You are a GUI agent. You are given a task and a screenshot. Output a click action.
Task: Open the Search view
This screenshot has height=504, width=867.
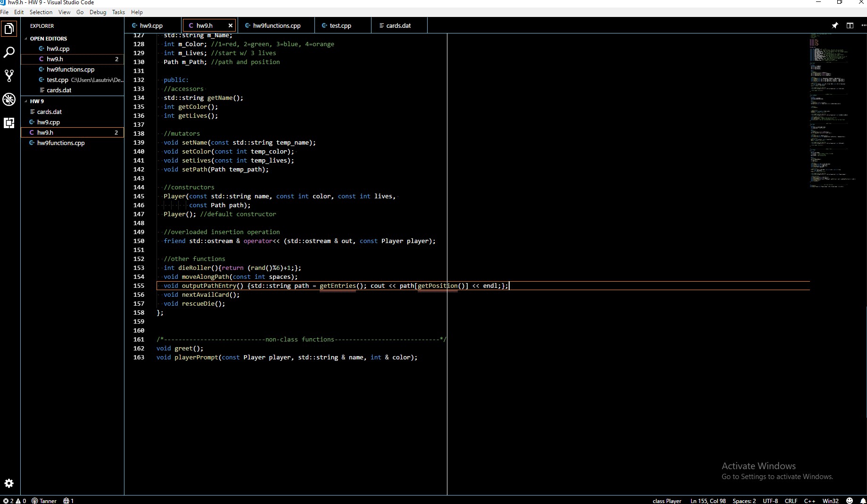[x=9, y=52]
